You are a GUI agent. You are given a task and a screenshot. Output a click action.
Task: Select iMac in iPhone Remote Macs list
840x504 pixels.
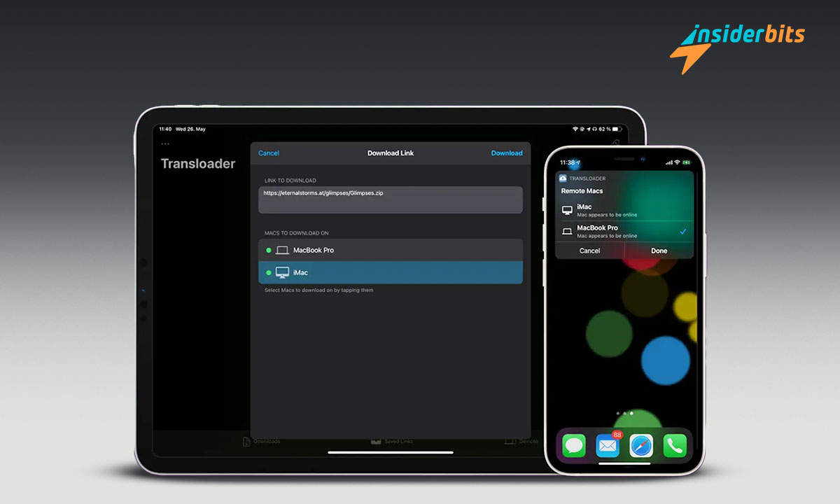623,210
